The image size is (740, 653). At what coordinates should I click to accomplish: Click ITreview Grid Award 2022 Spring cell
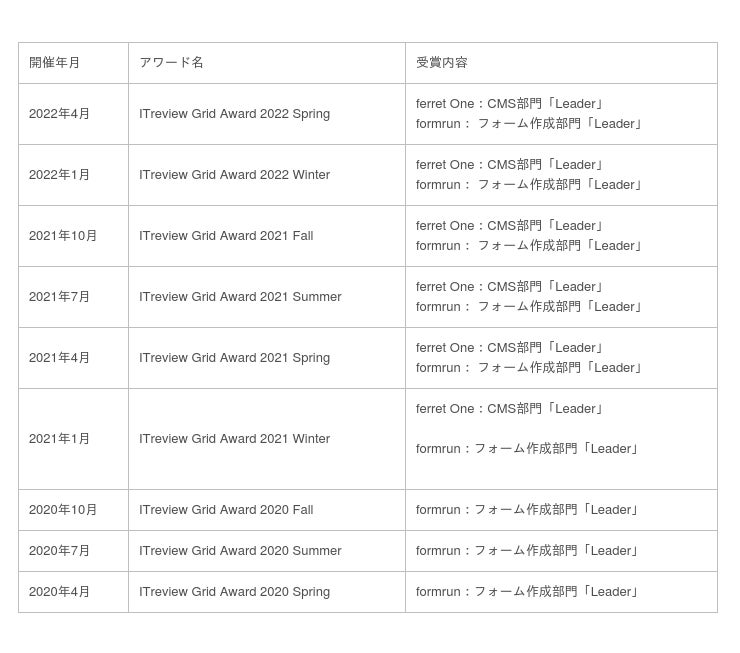tap(235, 114)
